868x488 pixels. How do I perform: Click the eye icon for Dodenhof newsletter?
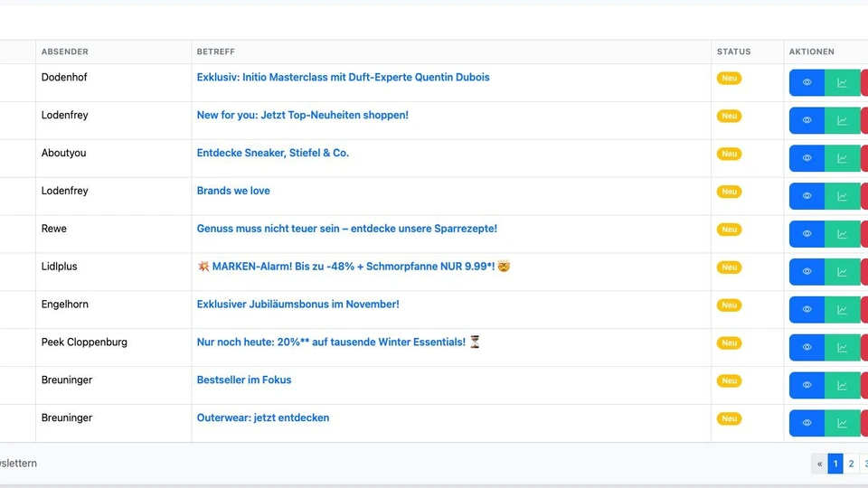807,82
